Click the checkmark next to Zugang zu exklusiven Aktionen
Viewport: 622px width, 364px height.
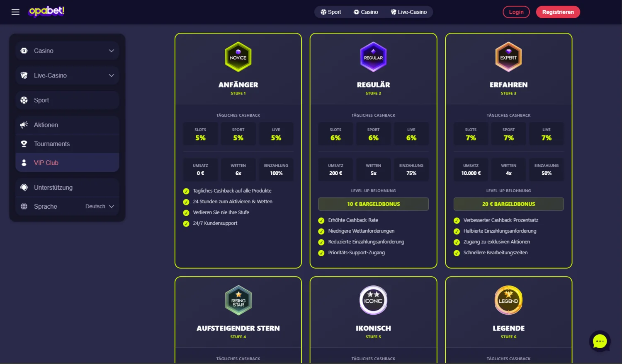click(x=456, y=242)
